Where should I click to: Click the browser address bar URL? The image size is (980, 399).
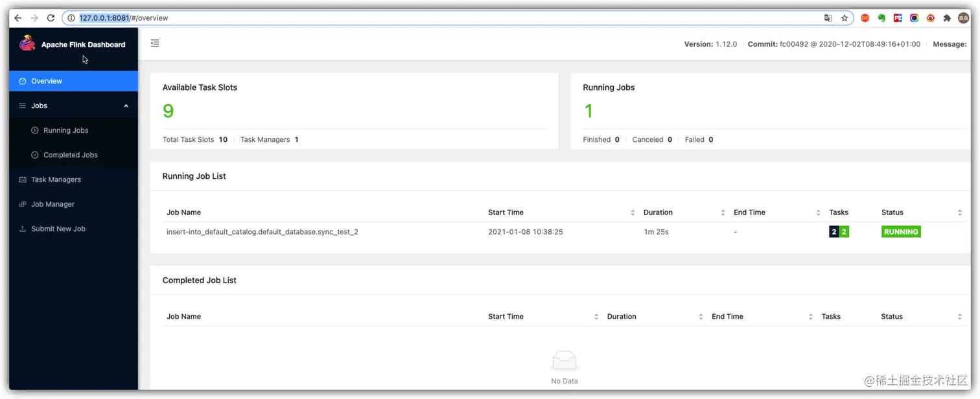124,18
